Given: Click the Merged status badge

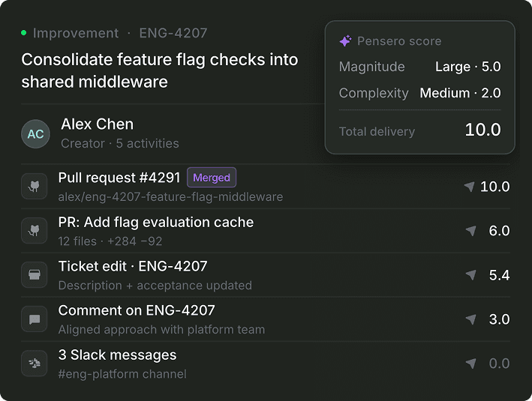Looking at the screenshot, I should 212,178.
